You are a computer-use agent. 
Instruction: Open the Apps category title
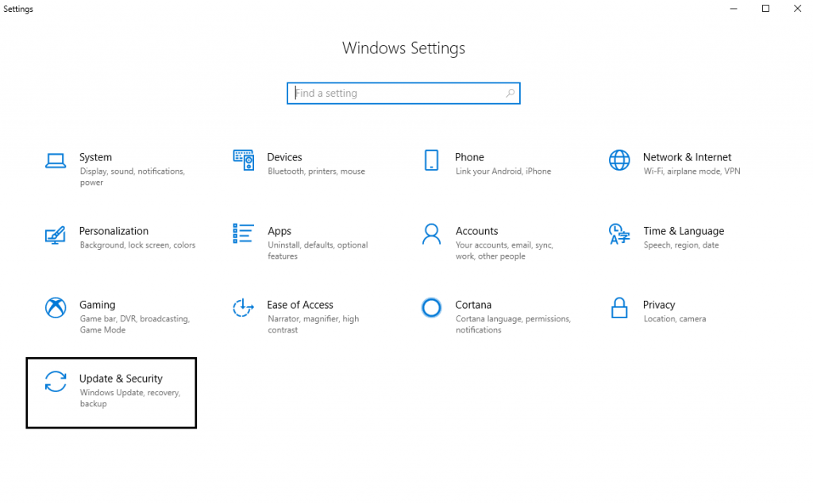tap(279, 231)
